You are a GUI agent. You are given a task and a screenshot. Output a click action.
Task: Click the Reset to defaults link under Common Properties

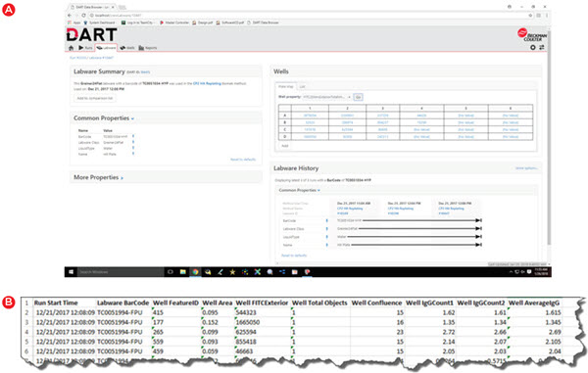(243, 160)
